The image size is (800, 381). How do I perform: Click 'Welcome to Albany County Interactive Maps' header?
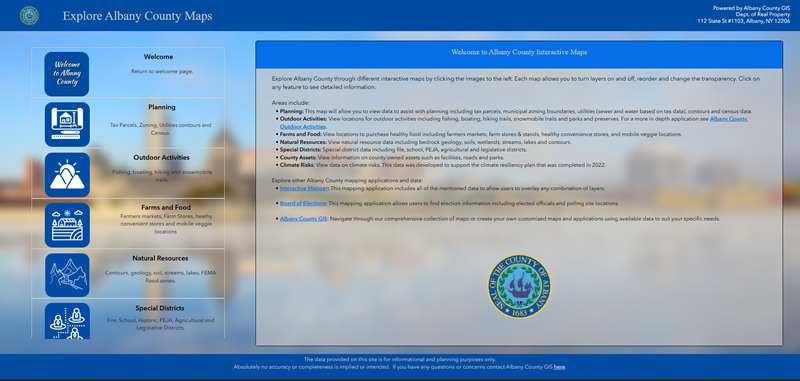click(x=519, y=52)
